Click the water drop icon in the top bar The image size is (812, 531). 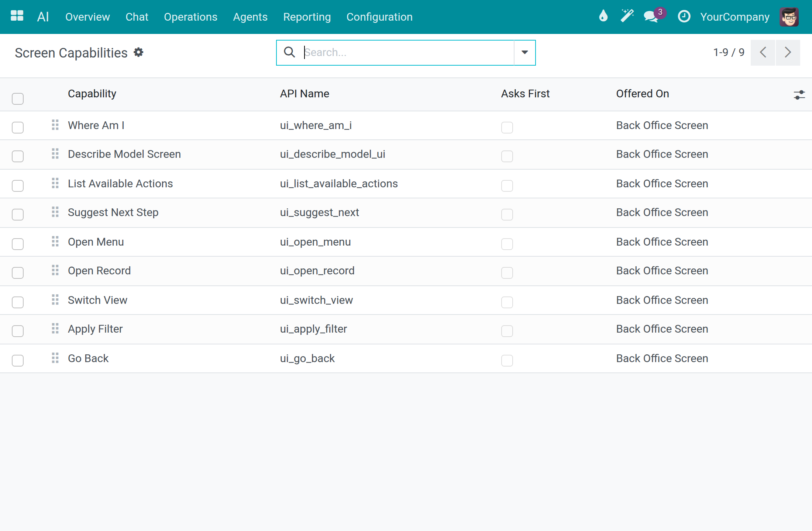603,16
